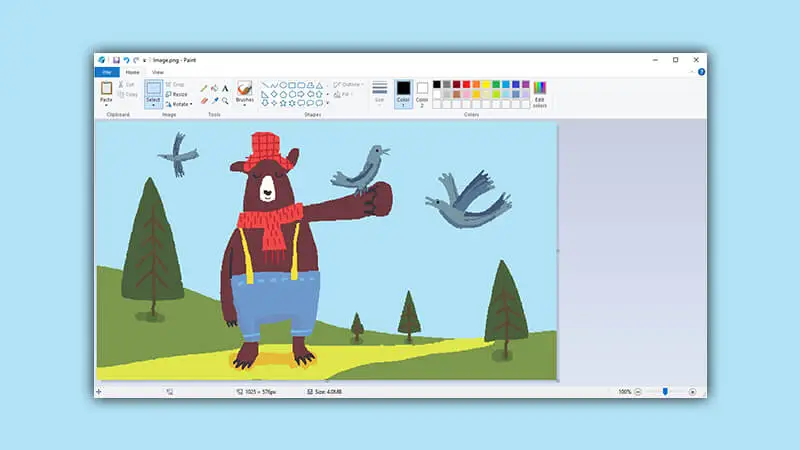Click the Crop button
Screen dimensions: 800x450
175,84
